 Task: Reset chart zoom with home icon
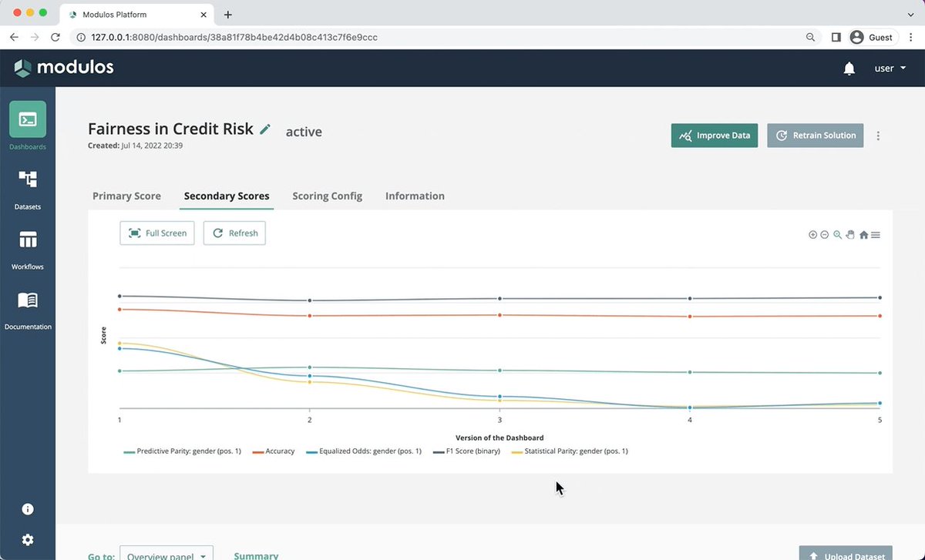pyautogui.click(x=863, y=235)
